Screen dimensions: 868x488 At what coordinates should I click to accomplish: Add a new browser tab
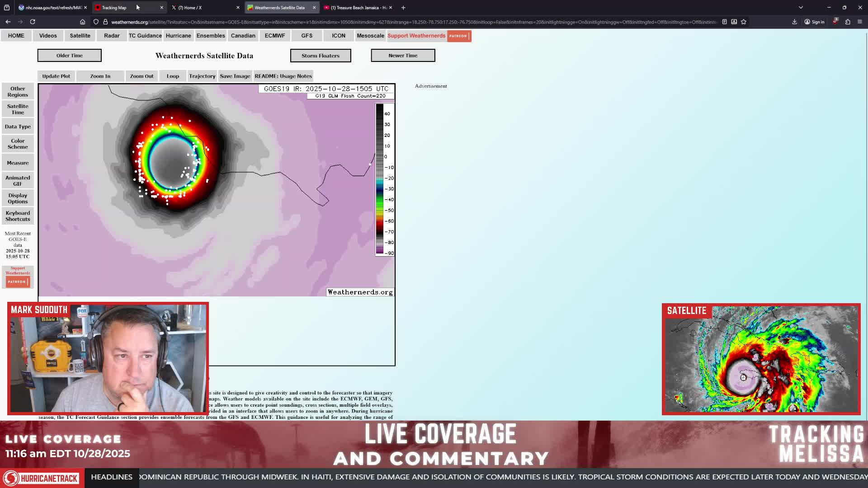pos(403,8)
